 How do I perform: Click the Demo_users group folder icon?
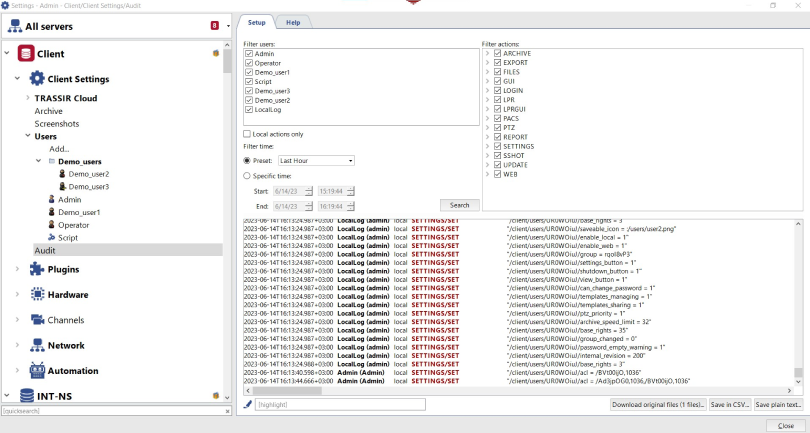point(52,161)
